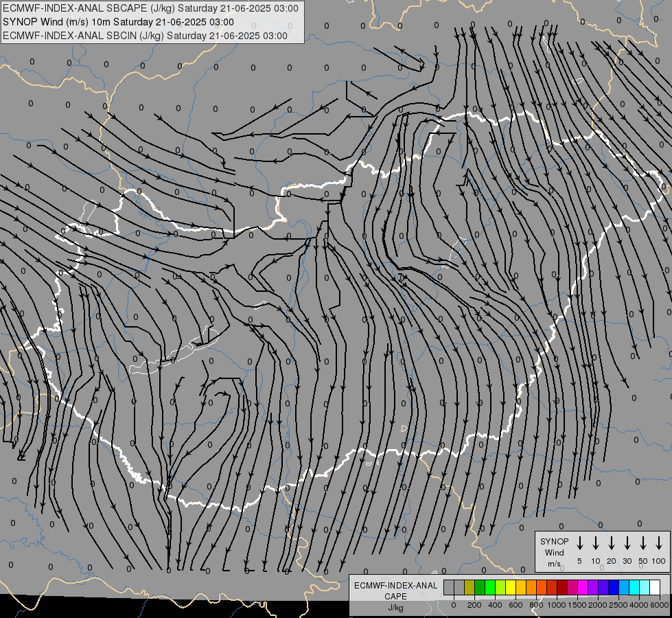Screen dimensions: 672x618
Task: Click the 600 label on CAPE scale
Action: [x=515, y=605]
